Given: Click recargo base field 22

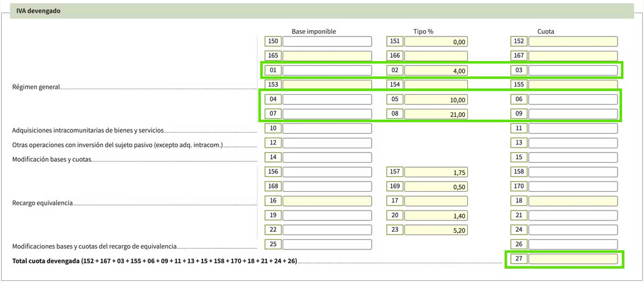Looking at the screenshot, I should [327, 230].
